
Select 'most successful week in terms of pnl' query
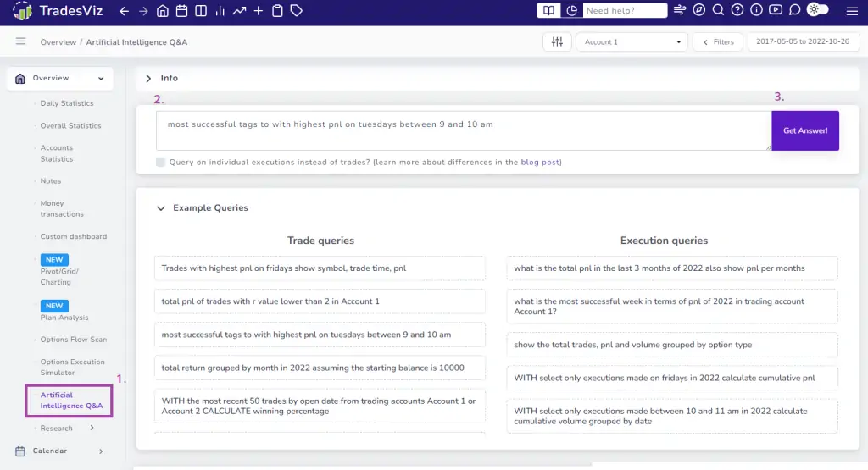point(672,307)
